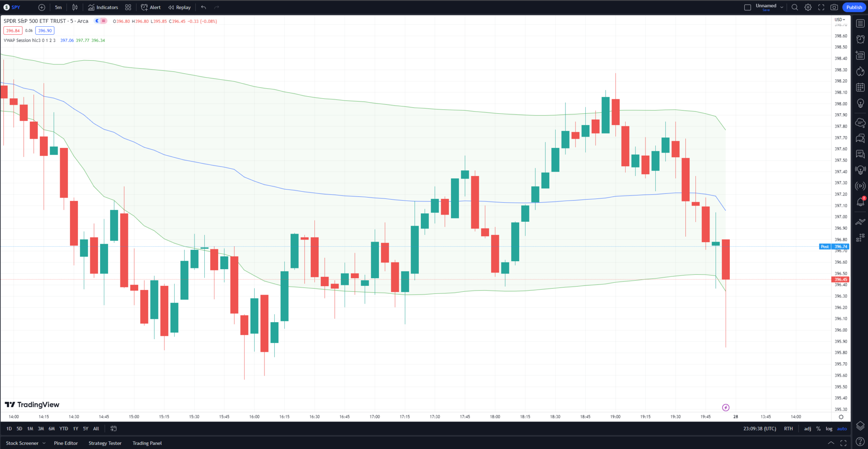Open the Notifications bell icon
Viewport: 868px width, 449px height.
[860, 202]
